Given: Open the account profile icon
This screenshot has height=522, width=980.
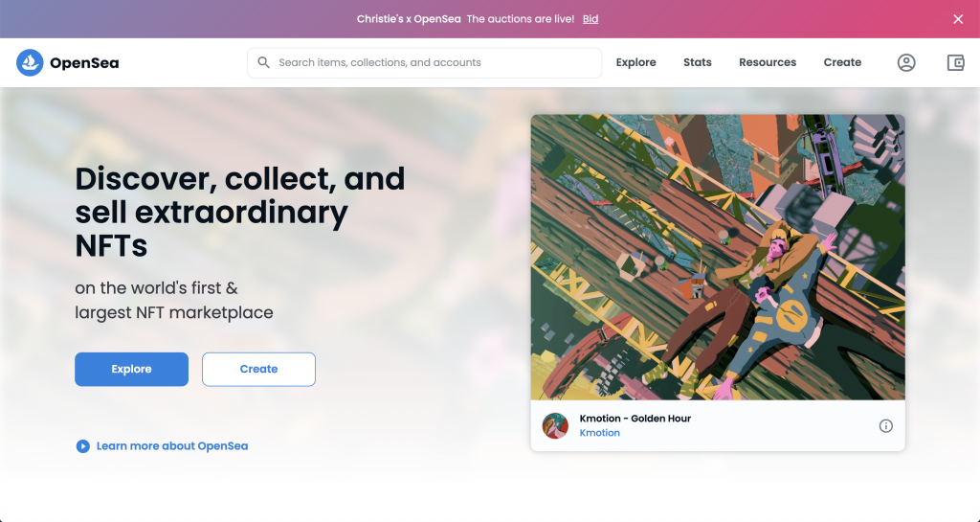Looking at the screenshot, I should coord(906,62).
